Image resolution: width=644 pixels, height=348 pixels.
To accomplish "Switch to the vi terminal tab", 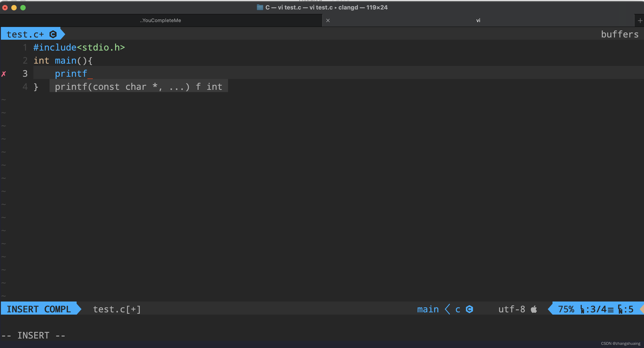I will pos(478,21).
